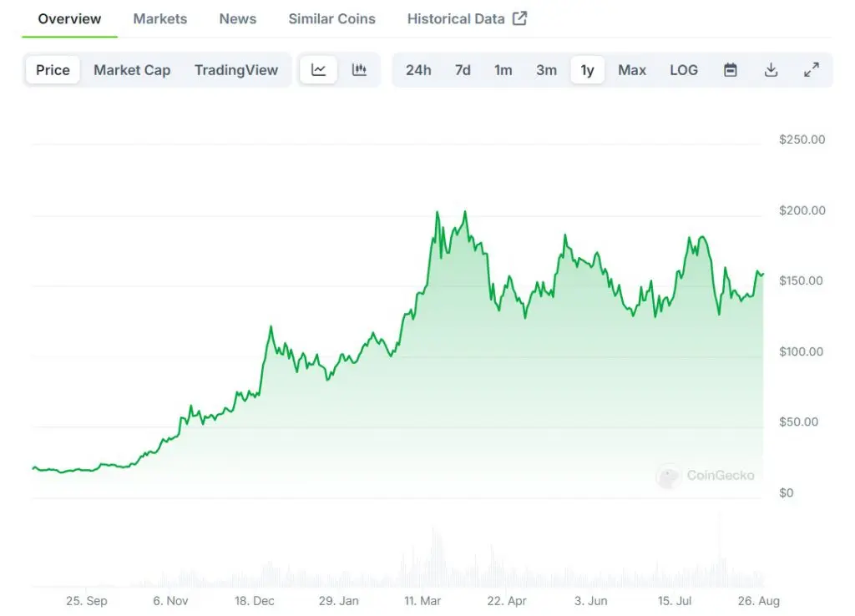Choose the 1m time range
The height and width of the screenshot is (616, 855).
pos(503,70)
